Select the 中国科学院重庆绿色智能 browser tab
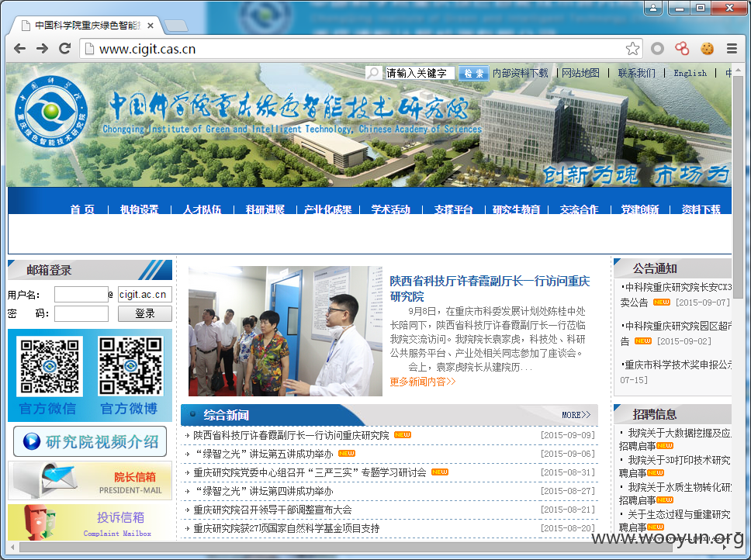 [x=86, y=26]
